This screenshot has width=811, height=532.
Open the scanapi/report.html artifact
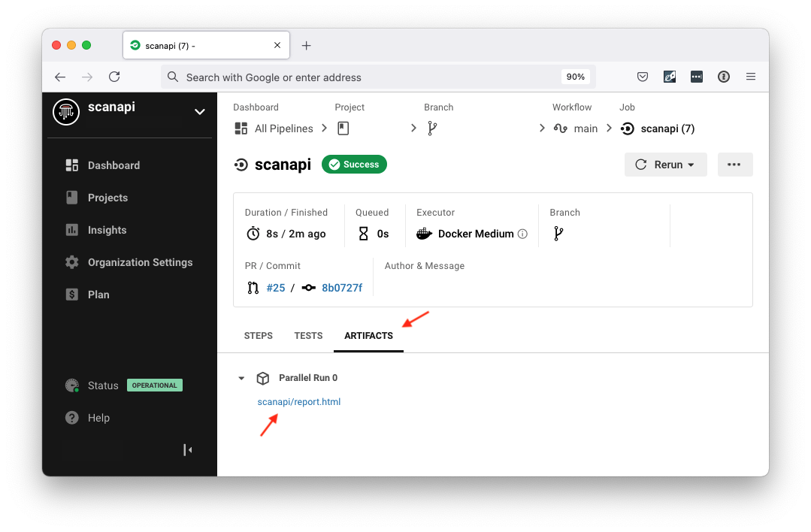click(x=298, y=401)
